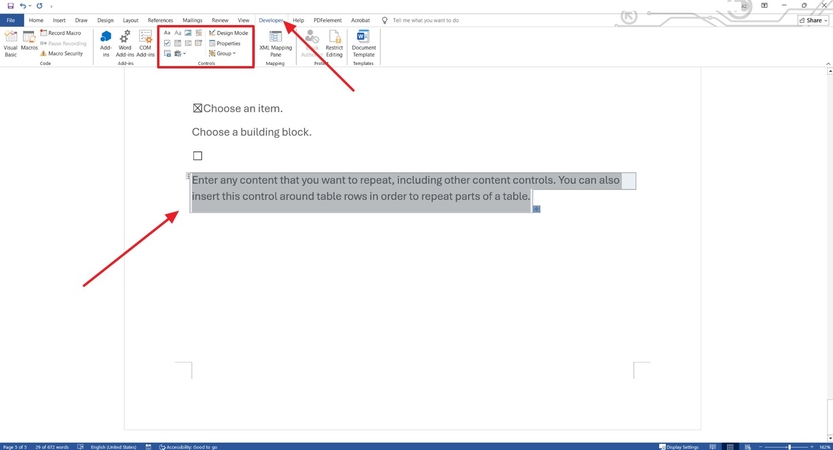
Task: Insert Picture content control
Action: tap(188, 33)
